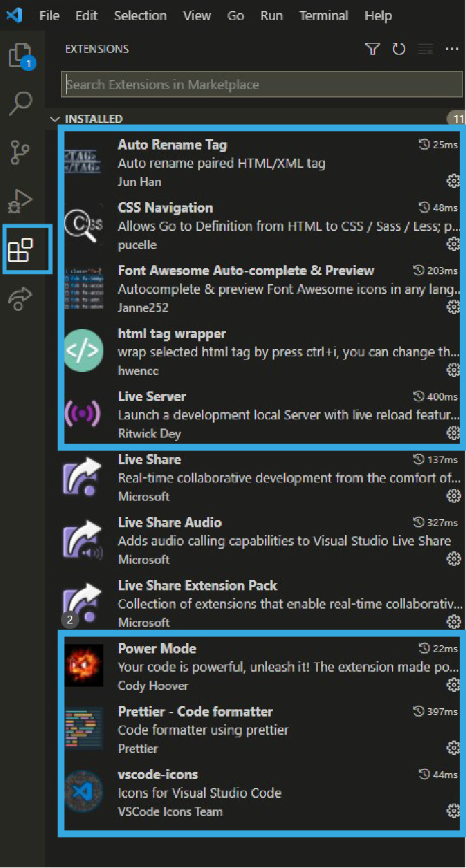Select the Live Share extension title

[149, 460]
